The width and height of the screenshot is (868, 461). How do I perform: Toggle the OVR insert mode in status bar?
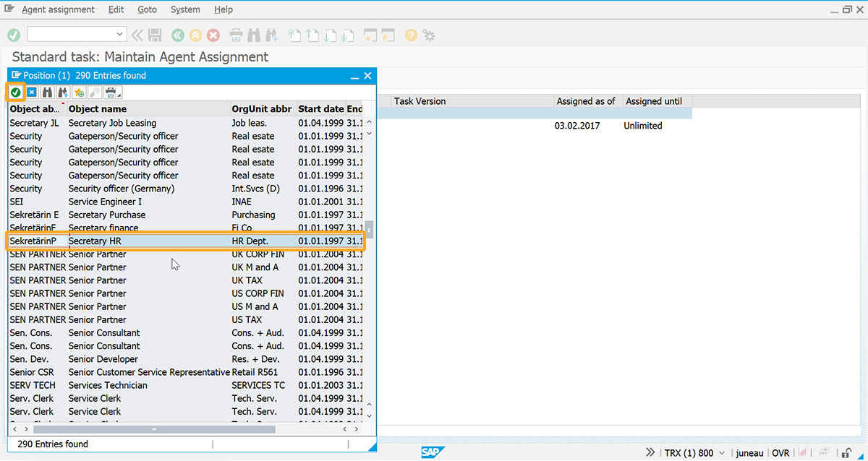coord(780,453)
